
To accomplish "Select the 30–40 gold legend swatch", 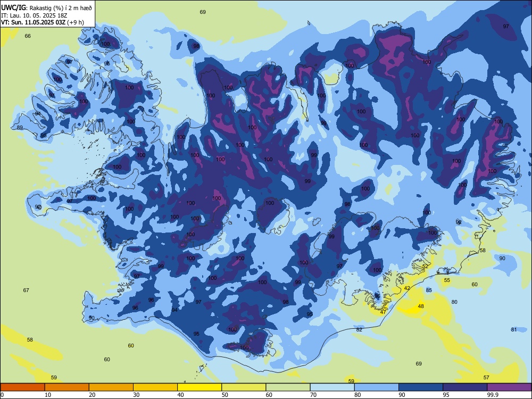I will [x=155, y=387].
